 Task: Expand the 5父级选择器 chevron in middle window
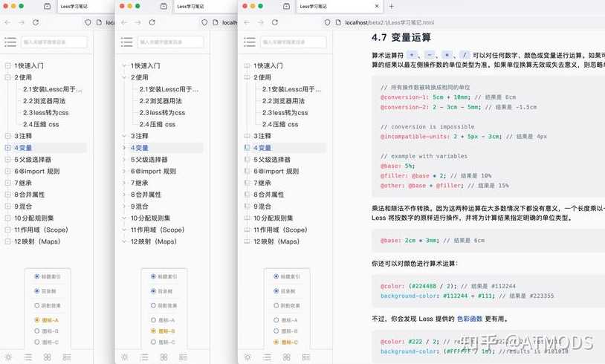point(124,159)
